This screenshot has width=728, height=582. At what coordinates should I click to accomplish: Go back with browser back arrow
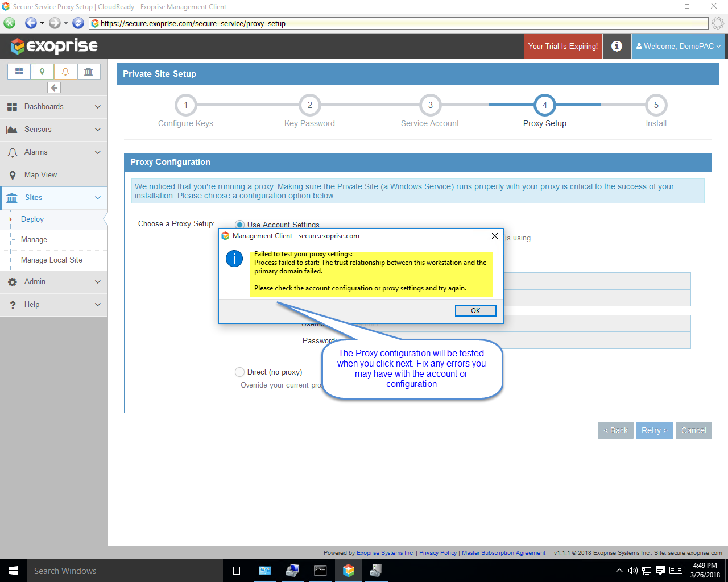31,23
